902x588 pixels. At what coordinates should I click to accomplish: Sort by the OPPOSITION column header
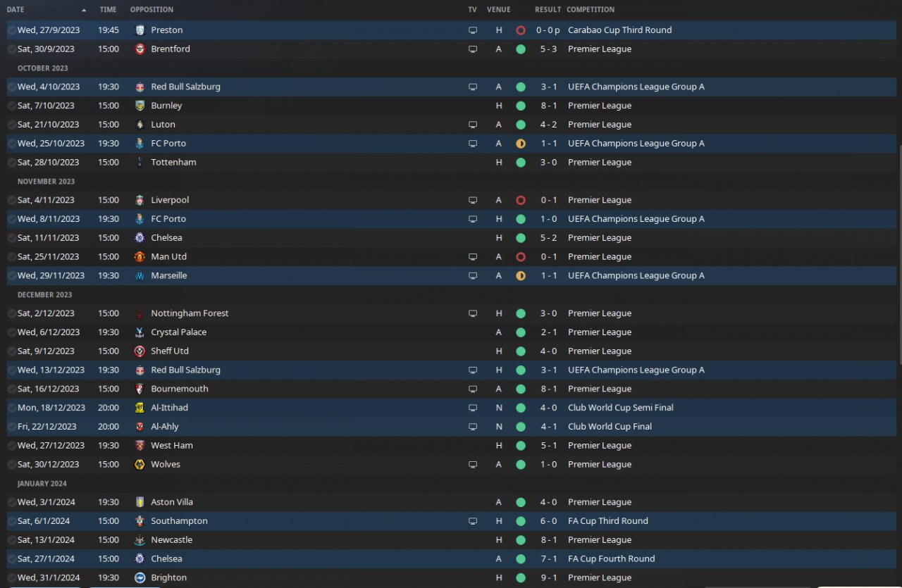tap(152, 10)
